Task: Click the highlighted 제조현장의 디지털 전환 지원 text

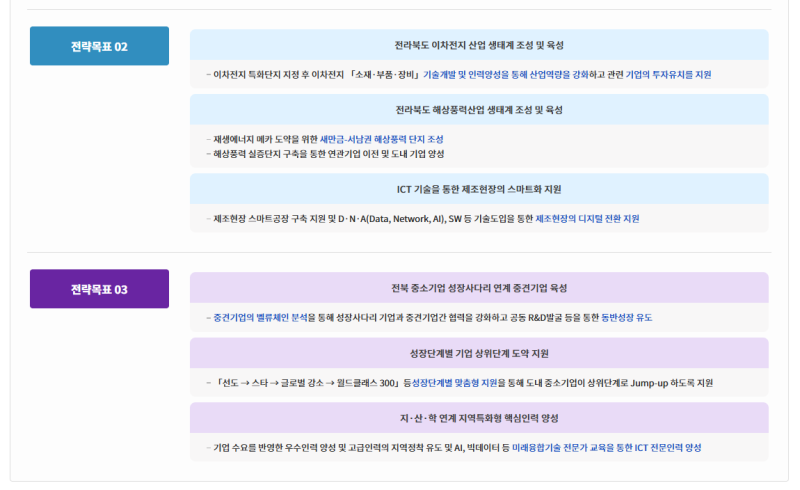Action: (587, 218)
